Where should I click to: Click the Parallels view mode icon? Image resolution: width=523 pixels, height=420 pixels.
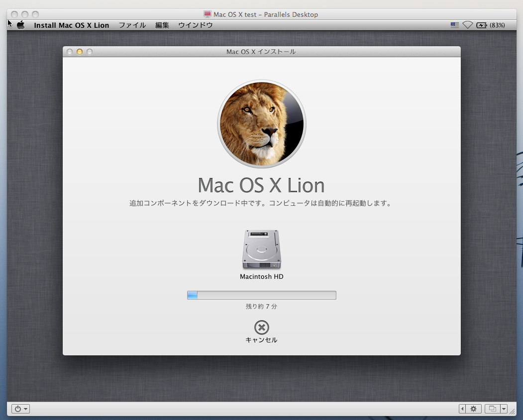tap(492, 409)
